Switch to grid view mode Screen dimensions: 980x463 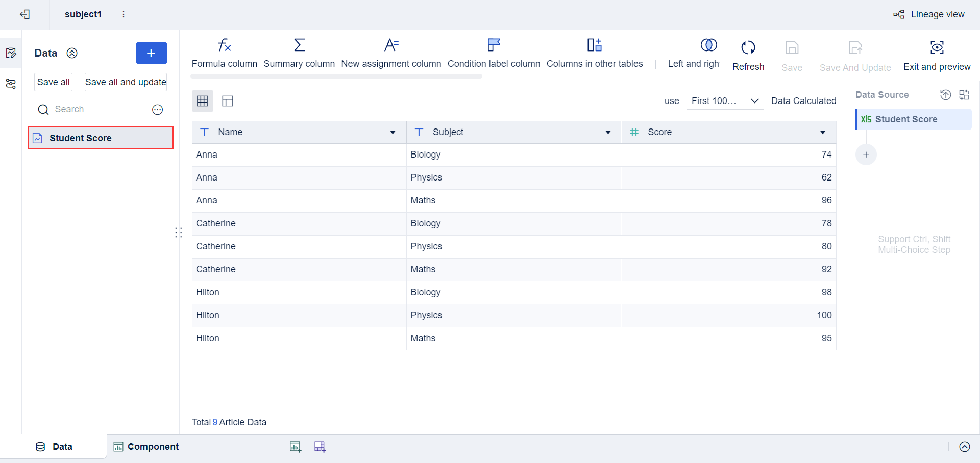[202, 100]
